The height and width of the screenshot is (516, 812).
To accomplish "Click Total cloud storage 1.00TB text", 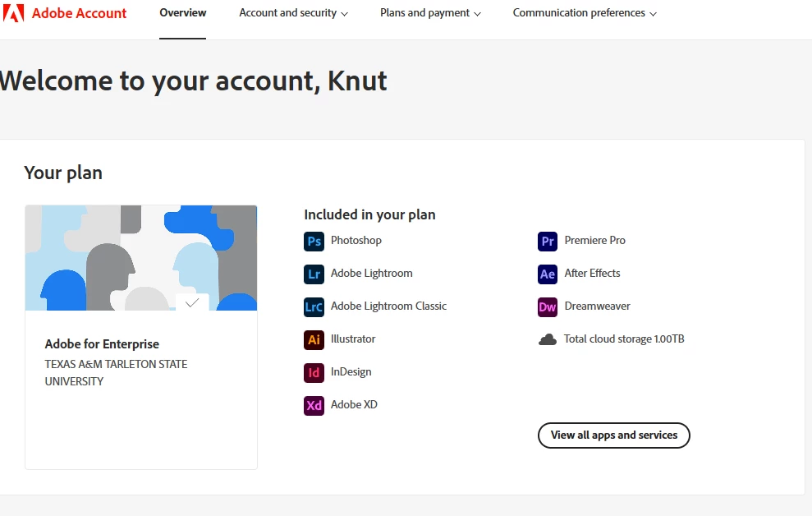I will tap(624, 339).
